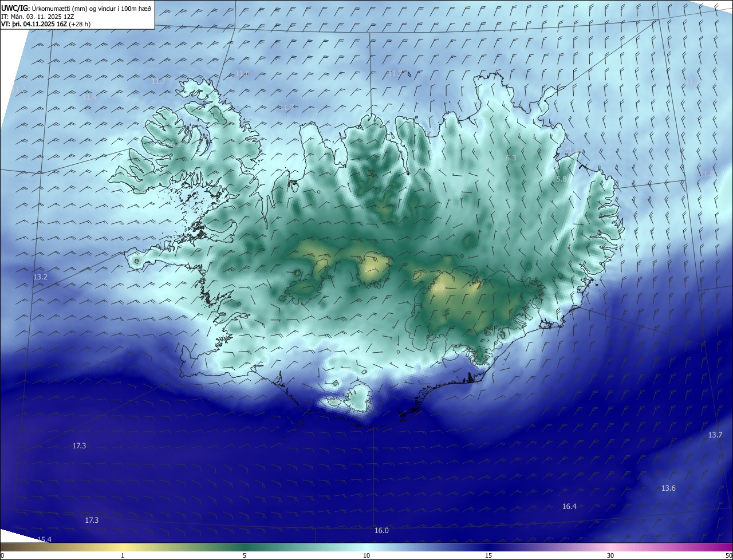This screenshot has height=560, width=733.
Task: Click the 1 tick label on the color scale
Action: coord(123,555)
